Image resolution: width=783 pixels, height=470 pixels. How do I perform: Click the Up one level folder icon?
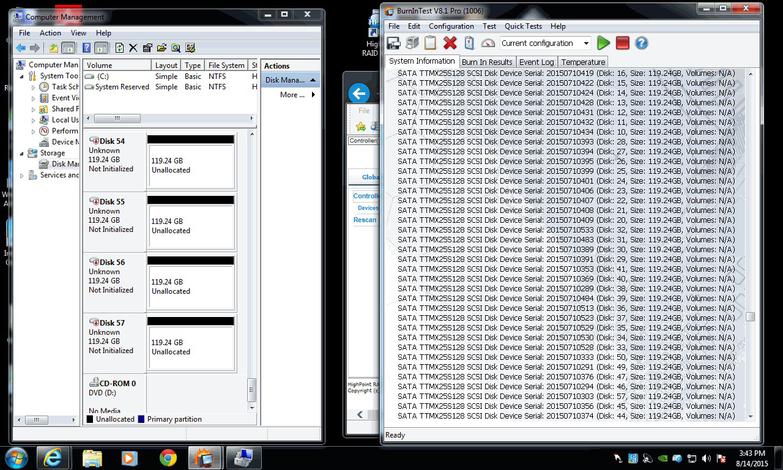[x=53, y=48]
